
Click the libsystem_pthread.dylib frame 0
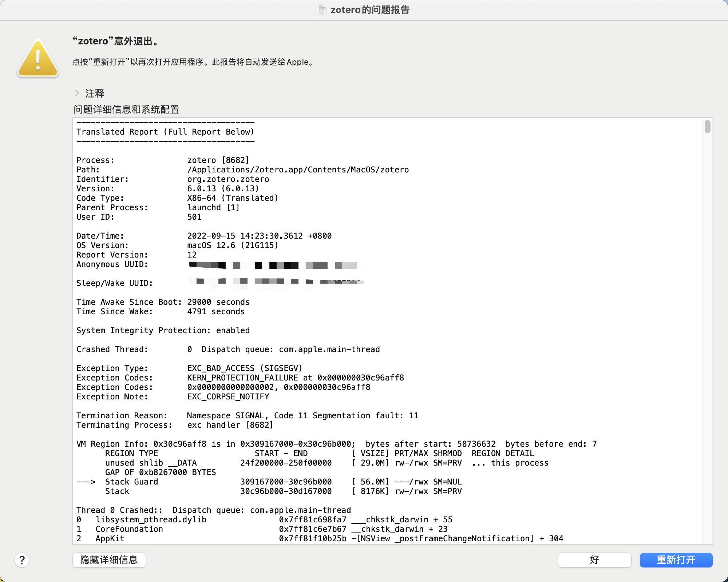pyautogui.click(x=265, y=519)
